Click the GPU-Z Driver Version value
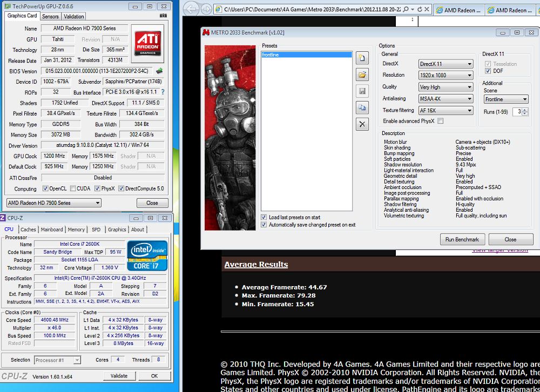The height and width of the screenshot is (392, 540). click(103, 145)
